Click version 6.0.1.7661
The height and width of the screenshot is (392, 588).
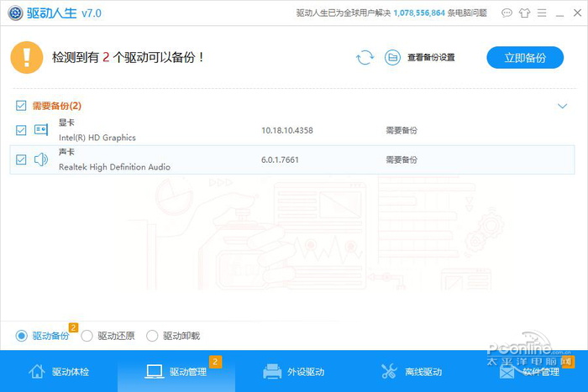280,160
